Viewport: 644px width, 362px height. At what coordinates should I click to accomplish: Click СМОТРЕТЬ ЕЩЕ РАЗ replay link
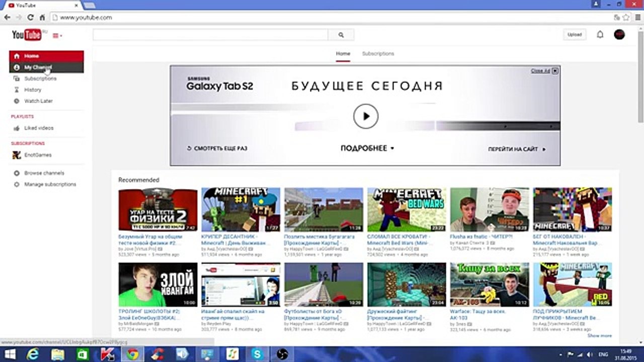click(x=217, y=149)
